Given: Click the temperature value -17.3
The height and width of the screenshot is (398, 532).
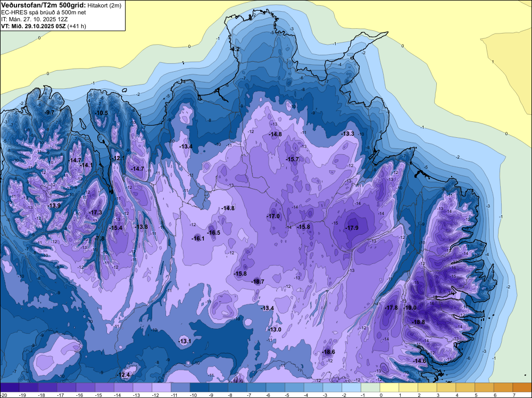Looking at the screenshot, I should pos(95,212).
